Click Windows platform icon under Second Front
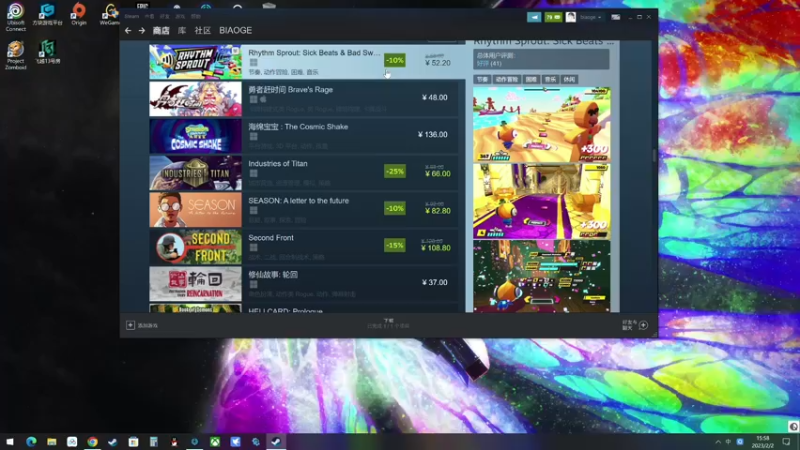This screenshot has height=450, width=800. (x=254, y=248)
